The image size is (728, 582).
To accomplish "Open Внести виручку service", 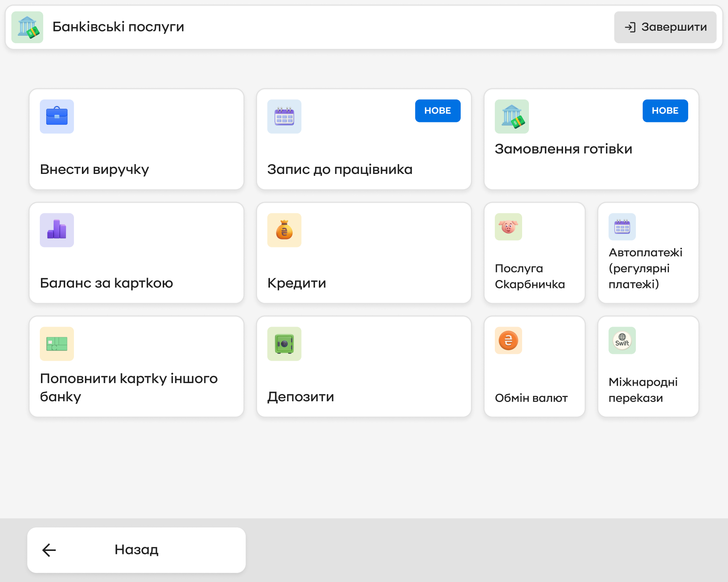I will tap(136, 139).
